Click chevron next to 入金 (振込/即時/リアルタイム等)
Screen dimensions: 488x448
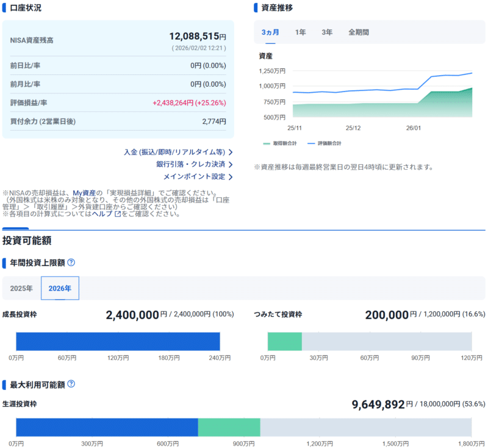click(231, 152)
